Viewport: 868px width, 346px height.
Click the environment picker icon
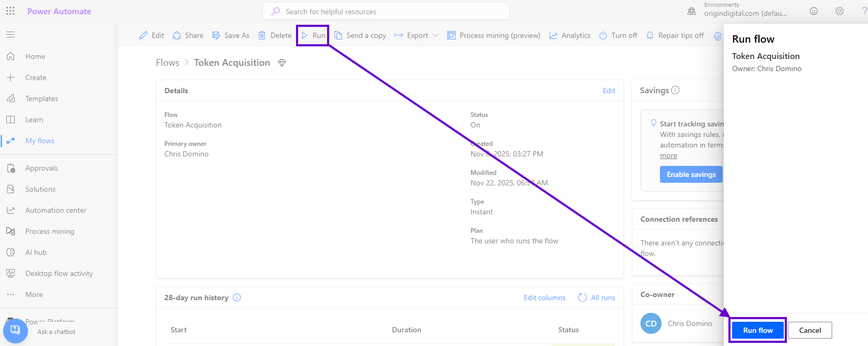(x=692, y=11)
